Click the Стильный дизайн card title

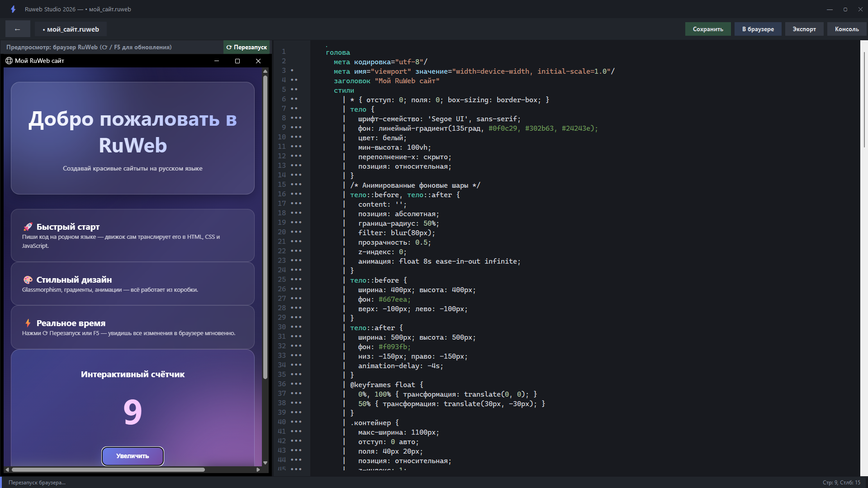74,280
